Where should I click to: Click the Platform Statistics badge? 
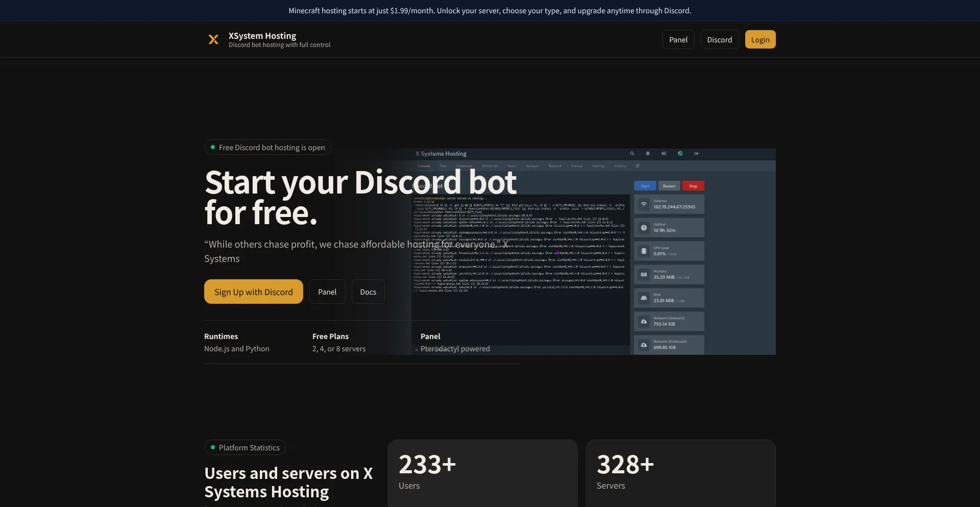point(245,447)
